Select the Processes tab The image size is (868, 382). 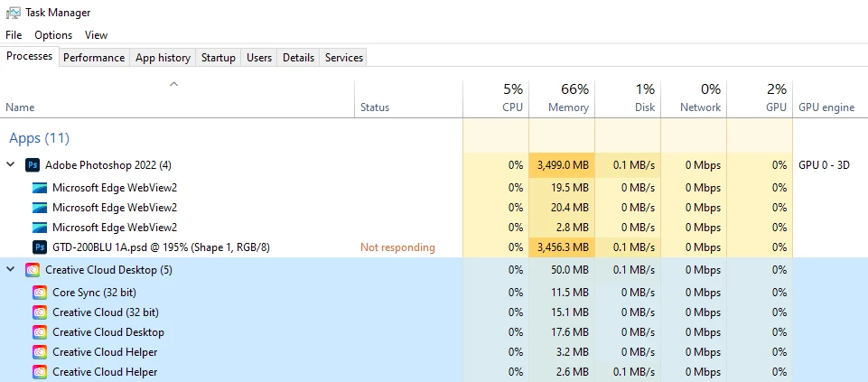tap(29, 56)
